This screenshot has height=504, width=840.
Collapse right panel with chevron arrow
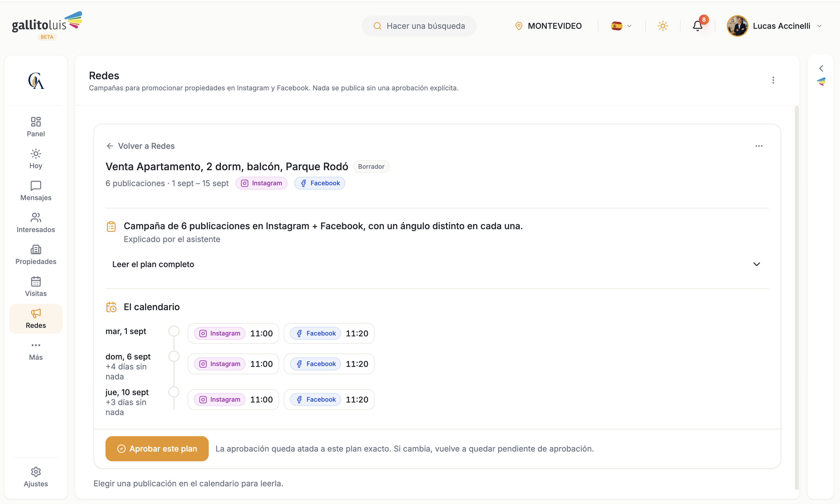point(821,68)
